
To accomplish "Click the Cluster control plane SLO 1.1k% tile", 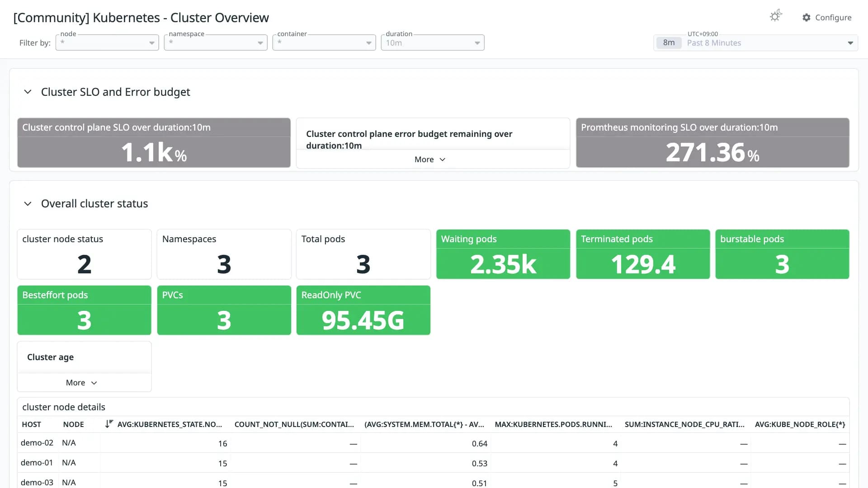I will 154,143.
